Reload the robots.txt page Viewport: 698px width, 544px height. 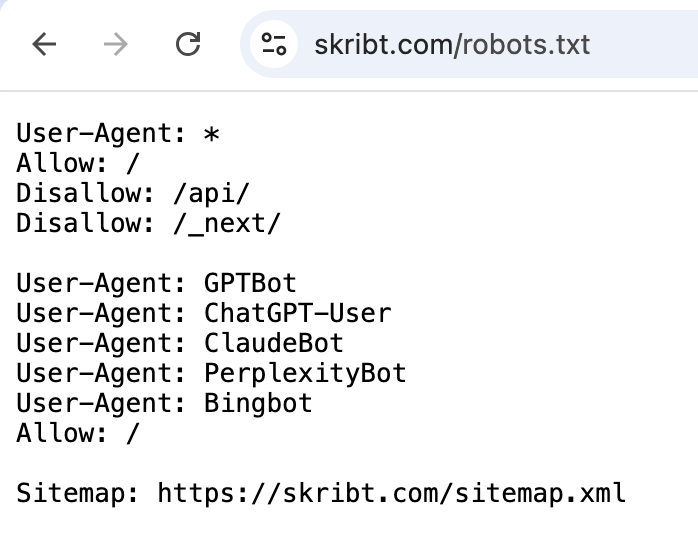point(187,44)
